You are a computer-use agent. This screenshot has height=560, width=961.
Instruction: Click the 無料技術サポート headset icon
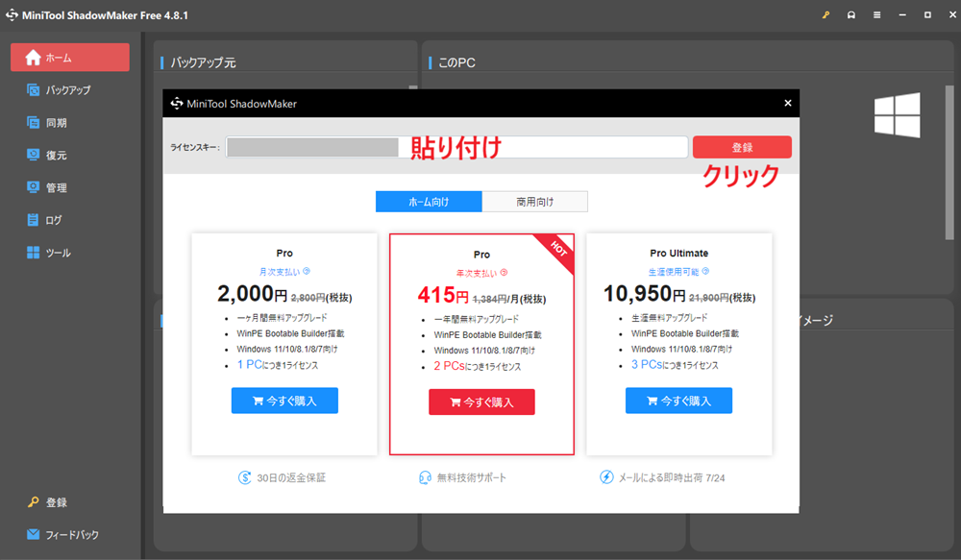425,477
